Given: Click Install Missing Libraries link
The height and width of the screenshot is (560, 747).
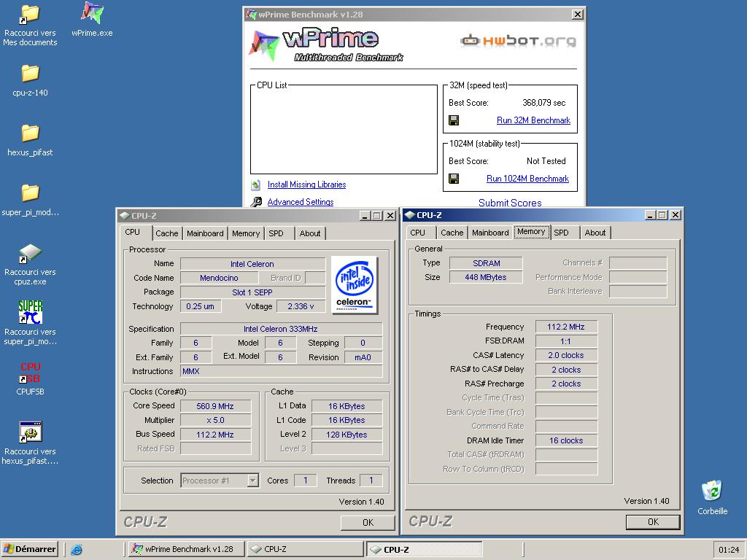Looking at the screenshot, I should (307, 184).
